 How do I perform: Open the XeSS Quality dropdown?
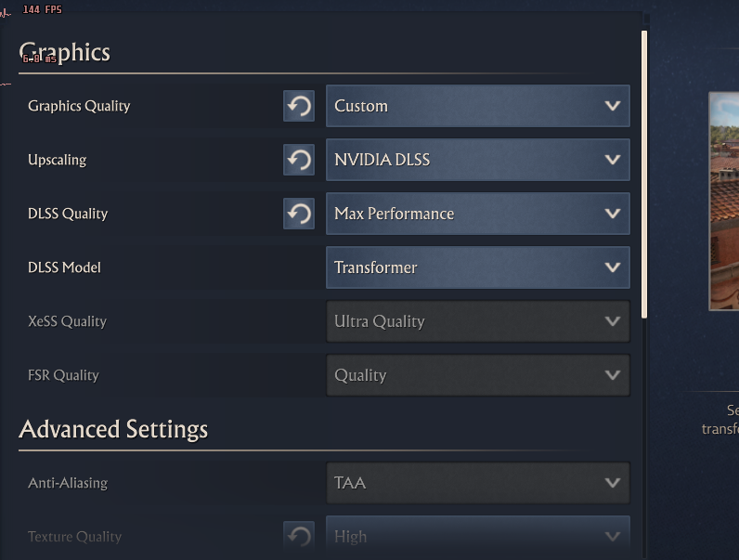[x=477, y=321]
